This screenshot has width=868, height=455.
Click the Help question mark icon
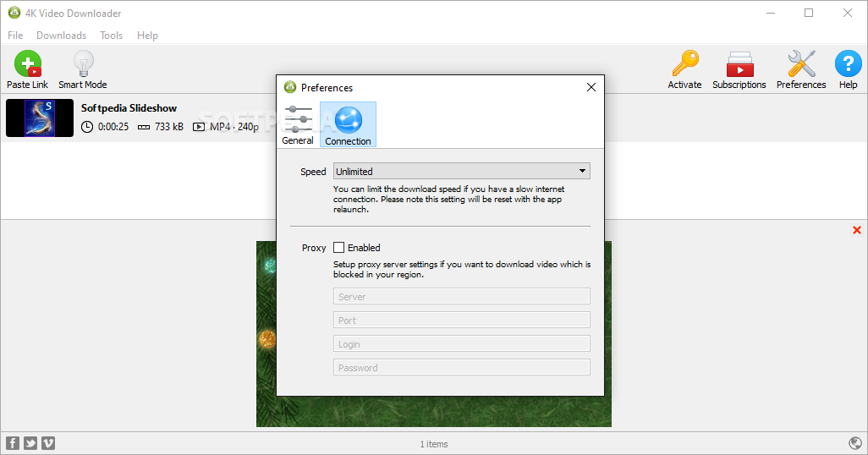click(848, 63)
